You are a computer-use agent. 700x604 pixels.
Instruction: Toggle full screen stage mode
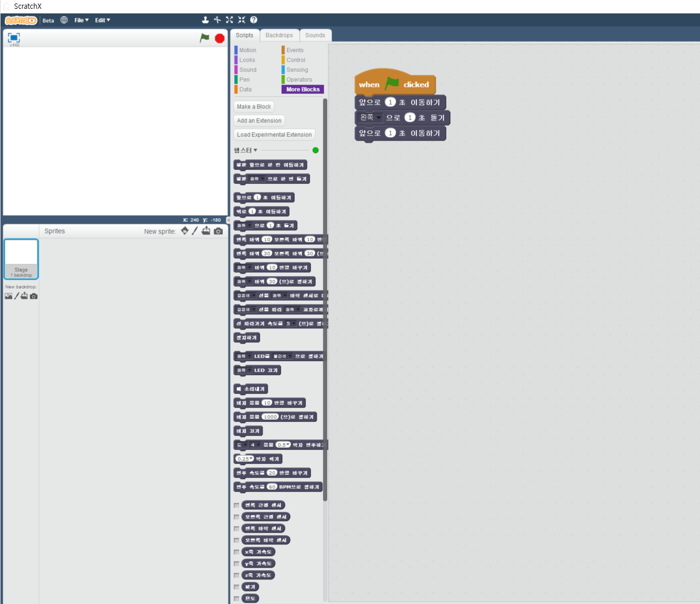tap(14, 37)
